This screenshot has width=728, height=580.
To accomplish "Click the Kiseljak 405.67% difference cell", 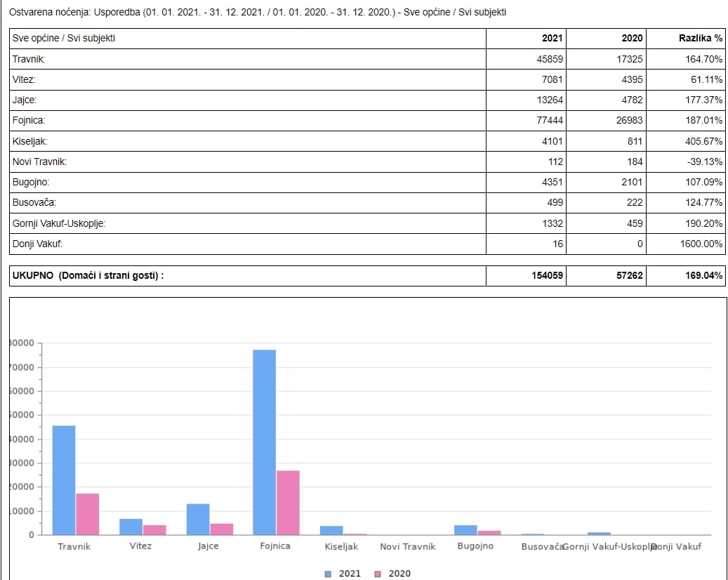I will [x=704, y=142].
